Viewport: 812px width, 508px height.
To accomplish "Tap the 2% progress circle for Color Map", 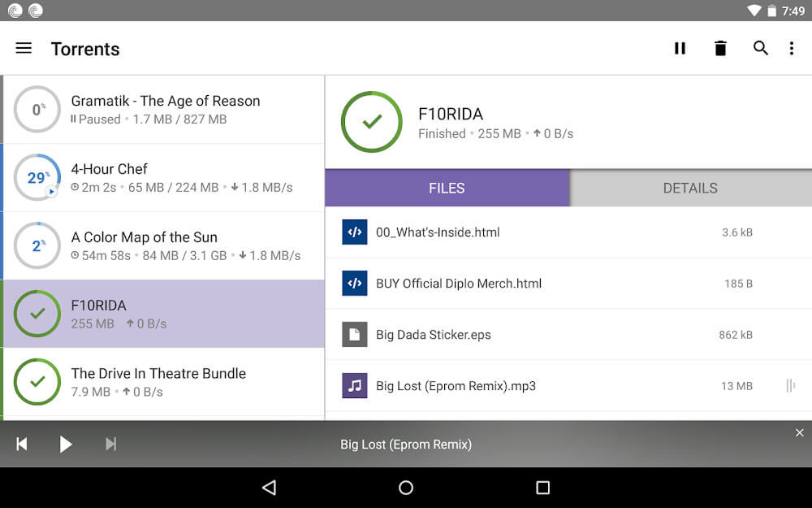I will pos(37,245).
